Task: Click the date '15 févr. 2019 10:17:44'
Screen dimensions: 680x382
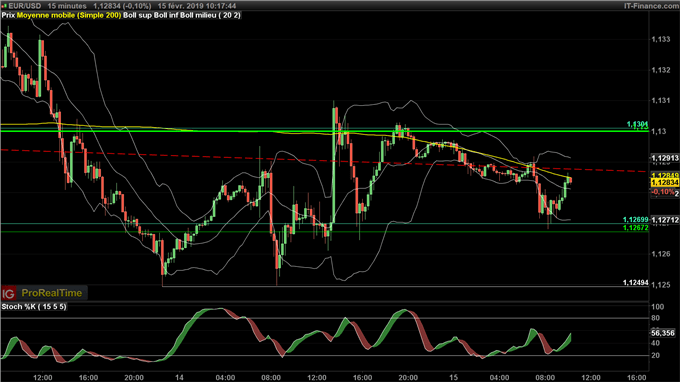Action: point(197,6)
